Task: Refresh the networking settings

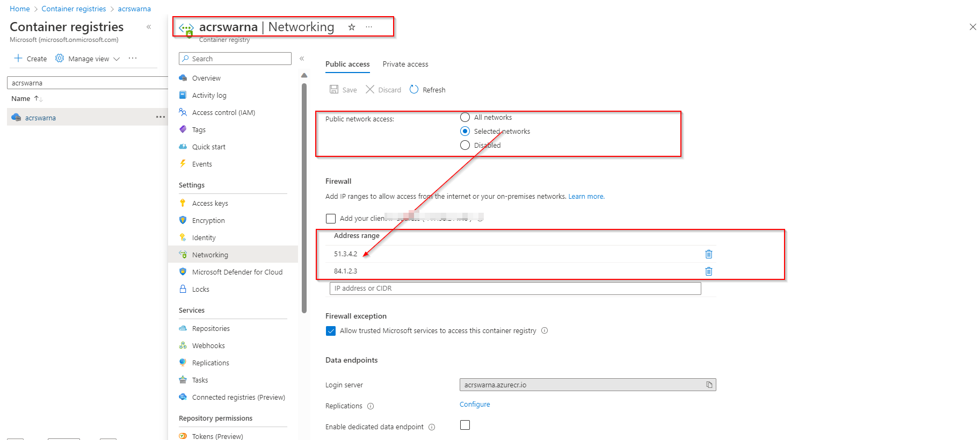Action: coord(427,90)
